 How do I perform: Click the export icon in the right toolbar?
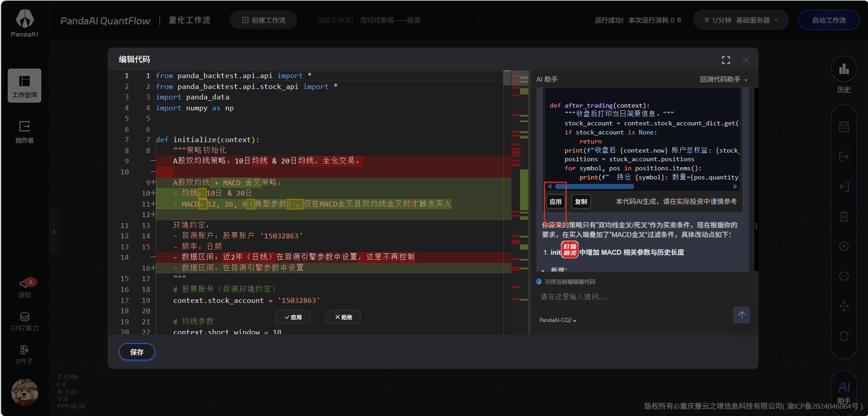844,157
